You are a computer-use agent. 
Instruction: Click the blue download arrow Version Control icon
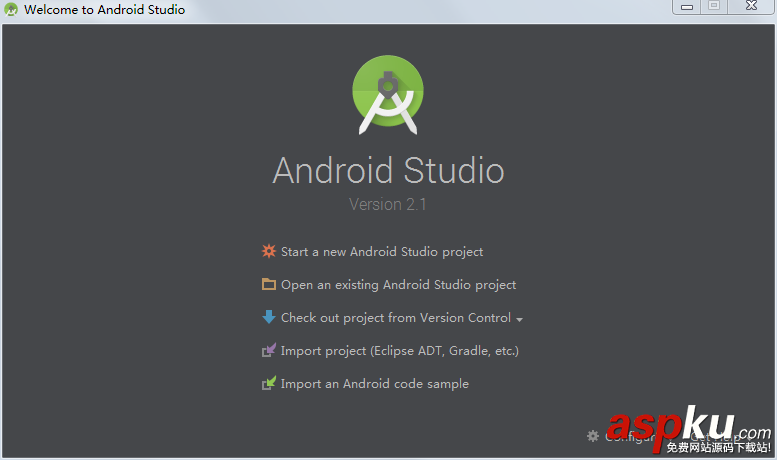click(269, 317)
